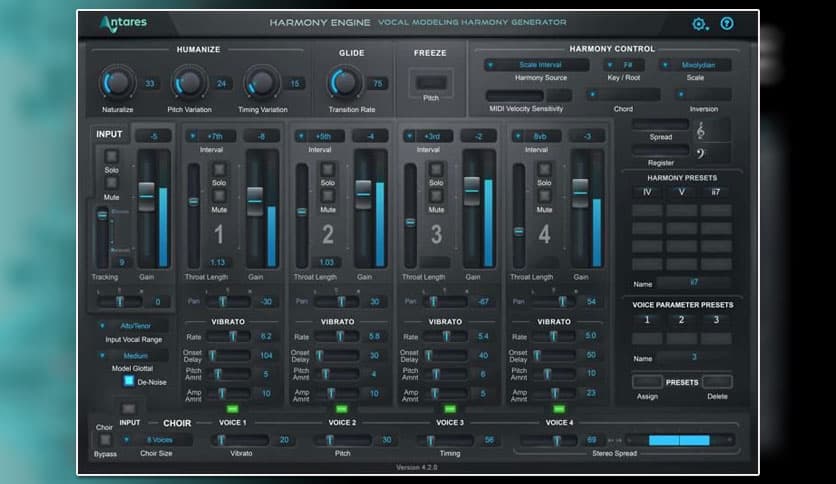The image size is (836, 484).
Task: Turn the Naturalize knob
Action: coord(117,83)
